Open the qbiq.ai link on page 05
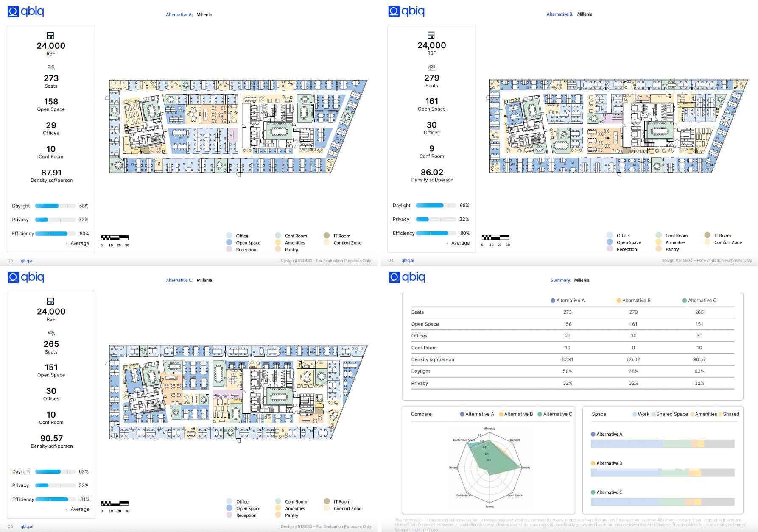 point(27,526)
